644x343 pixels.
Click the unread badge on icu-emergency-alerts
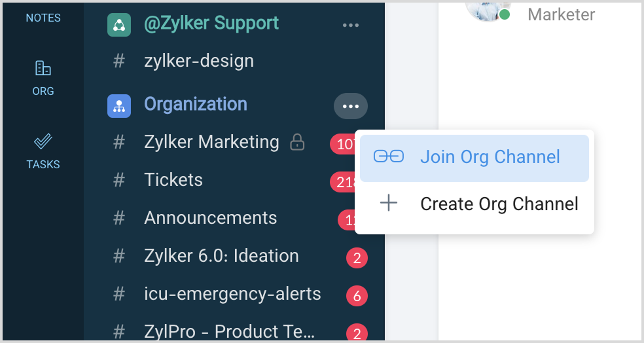tap(357, 296)
